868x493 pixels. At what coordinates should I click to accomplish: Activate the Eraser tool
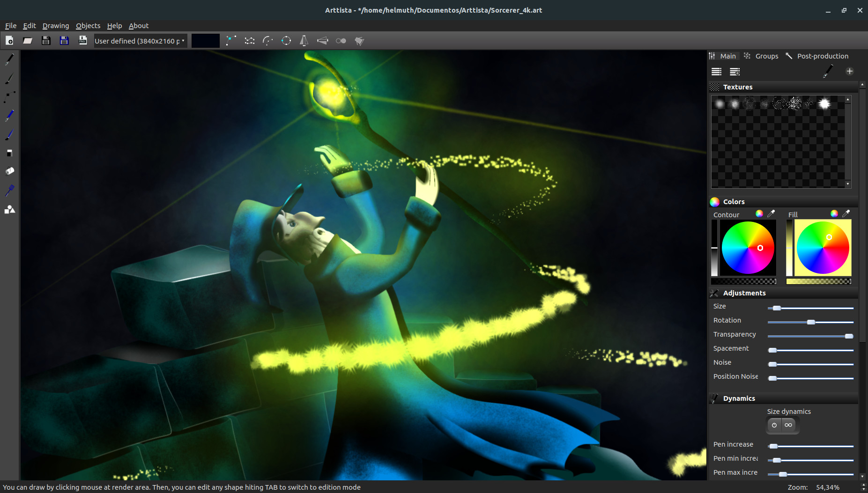(x=9, y=153)
